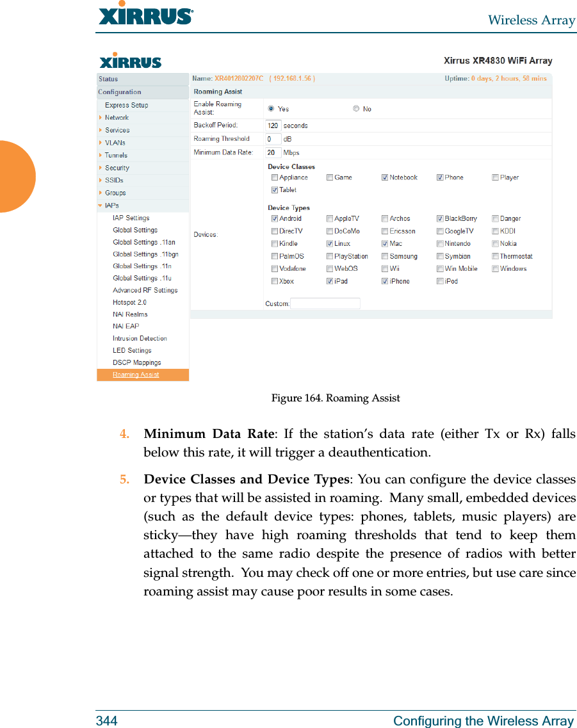Open Global Settings .11bgn page
Viewport: 577px width, 728px height.
(145, 254)
